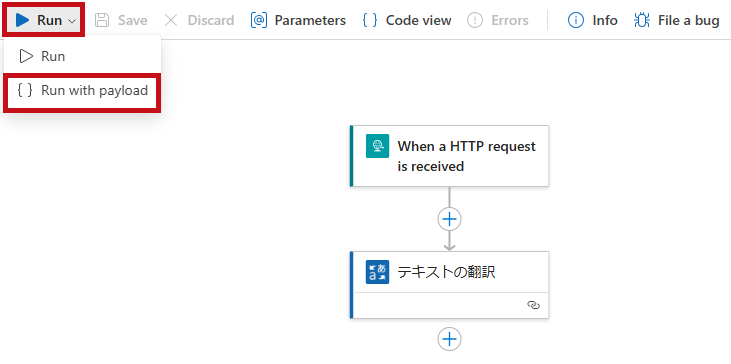Image resolution: width=731 pixels, height=364 pixels.
Task: Switch to Code view
Action: coord(419,21)
